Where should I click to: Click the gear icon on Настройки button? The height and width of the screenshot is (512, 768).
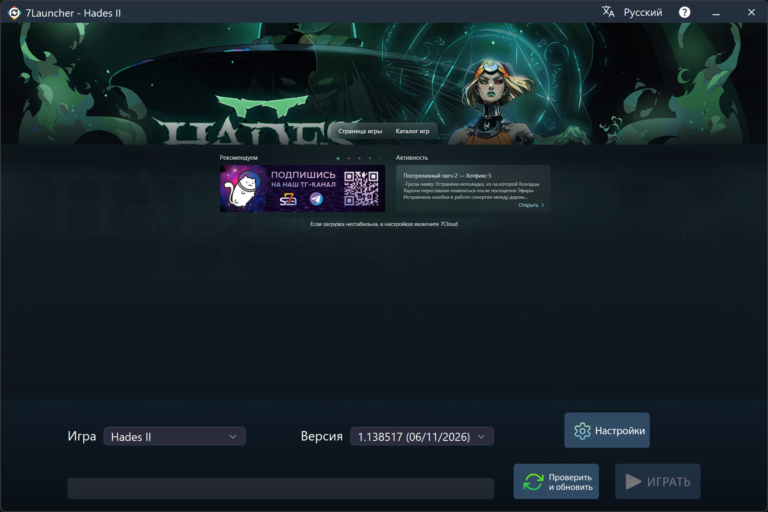(x=582, y=431)
